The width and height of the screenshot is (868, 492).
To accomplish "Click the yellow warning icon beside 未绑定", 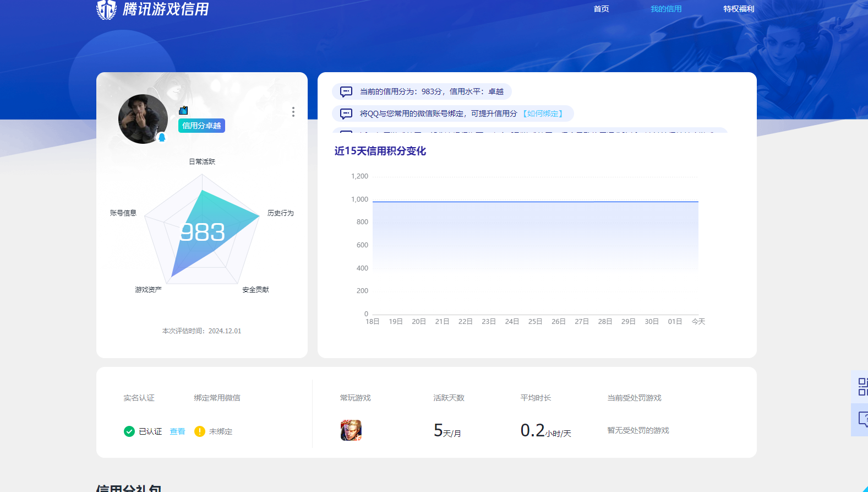I will [x=200, y=431].
